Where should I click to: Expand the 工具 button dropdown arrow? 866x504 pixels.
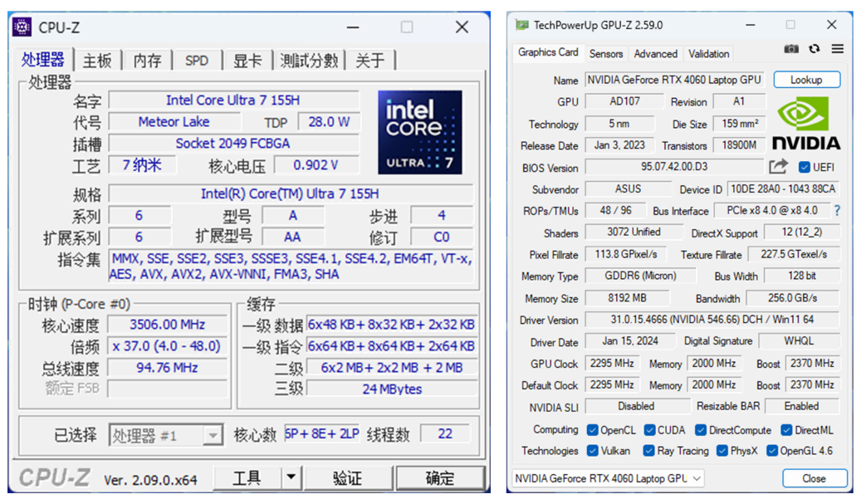point(291,477)
